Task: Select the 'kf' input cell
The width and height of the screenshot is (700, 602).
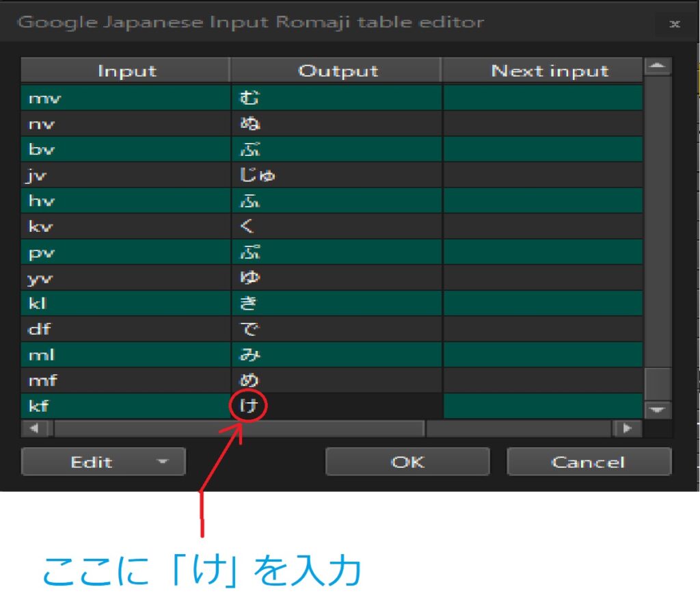Action: [x=126, y=406]
